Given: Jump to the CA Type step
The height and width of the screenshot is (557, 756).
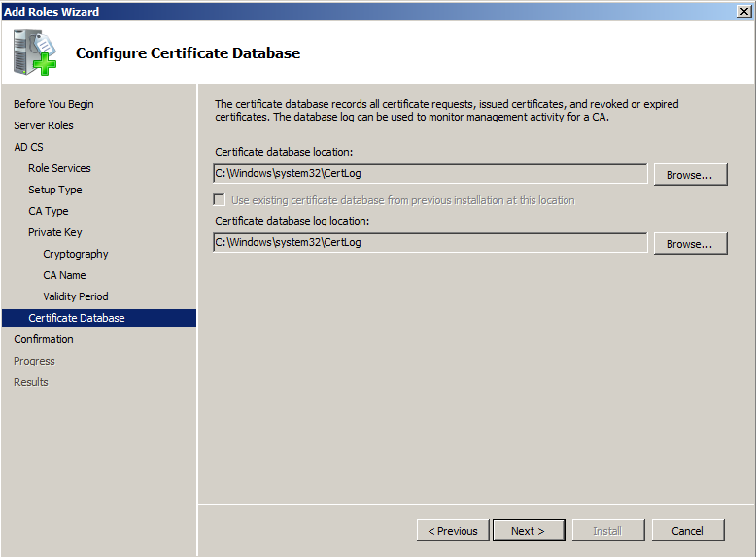Looking at the screenshot, I should pyautogui.click(x=48, y=211).
